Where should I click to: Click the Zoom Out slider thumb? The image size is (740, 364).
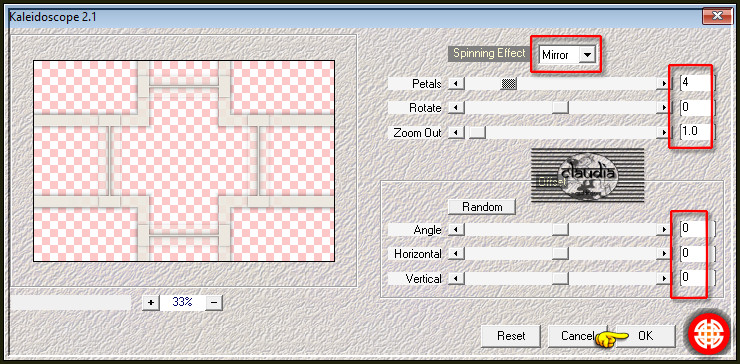pyautogui.click(x=477, y=133)
